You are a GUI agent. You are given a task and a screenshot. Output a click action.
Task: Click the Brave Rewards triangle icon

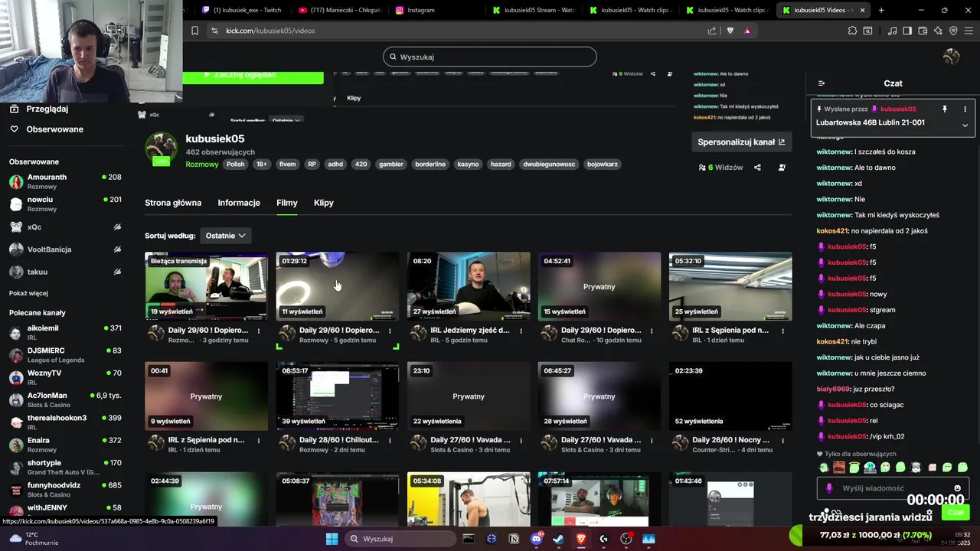[x=747, y=31]
